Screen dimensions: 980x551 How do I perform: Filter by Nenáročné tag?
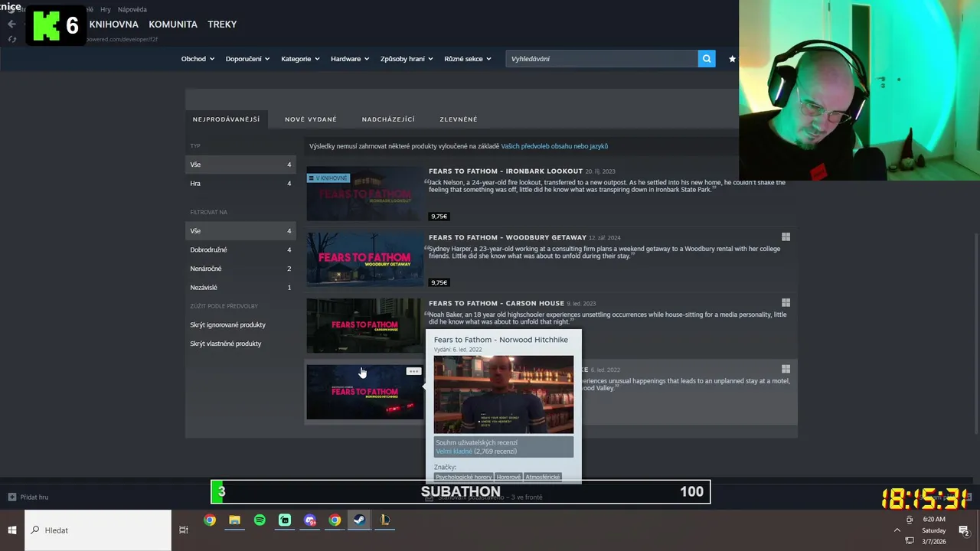(x=240, y=269)
